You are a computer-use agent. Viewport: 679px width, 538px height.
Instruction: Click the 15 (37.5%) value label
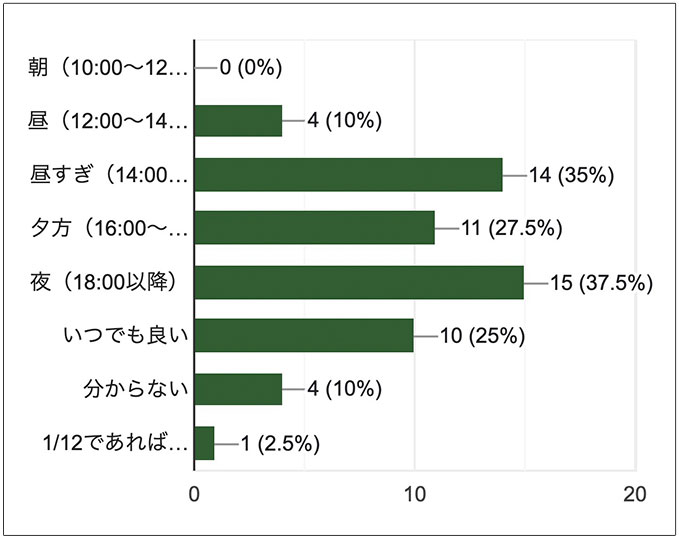tap(601, 282)
